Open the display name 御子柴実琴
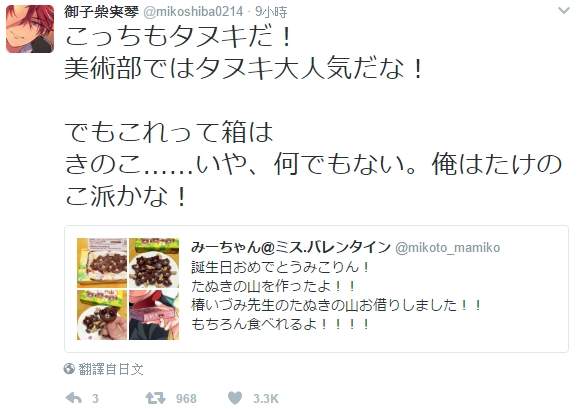Screen dimensions: 577x409 101,12
